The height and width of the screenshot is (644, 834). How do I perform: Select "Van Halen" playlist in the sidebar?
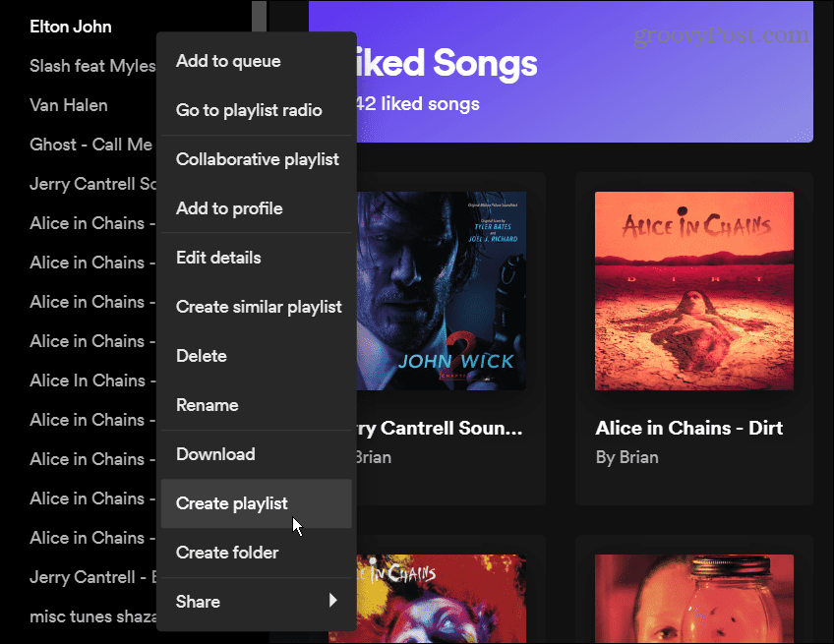pos(68,105)
